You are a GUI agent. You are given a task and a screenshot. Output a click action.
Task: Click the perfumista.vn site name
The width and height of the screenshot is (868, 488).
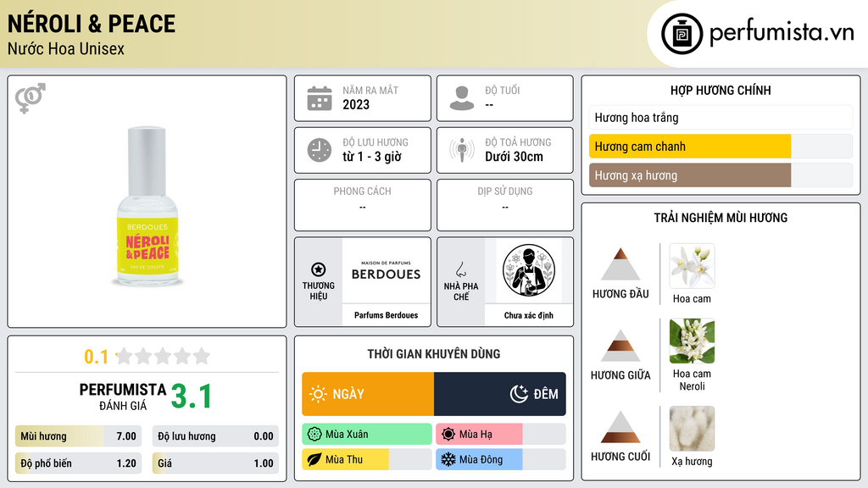(782, 32)
